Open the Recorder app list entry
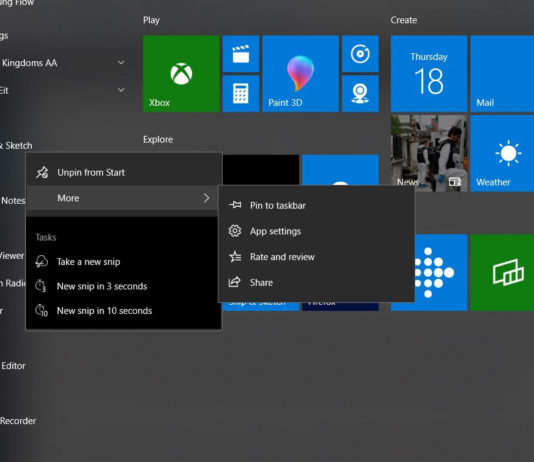Viewport: 534px width, 462px height. (x=18, y=421)
